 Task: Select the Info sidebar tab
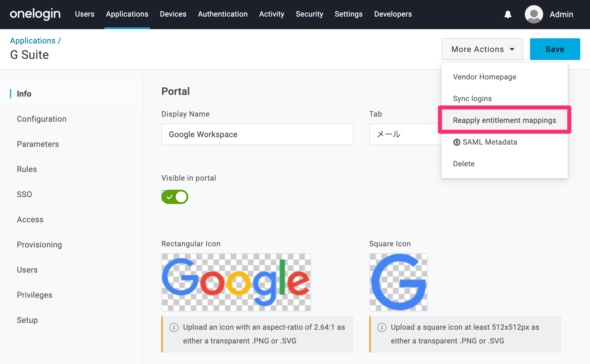point(71,94)
